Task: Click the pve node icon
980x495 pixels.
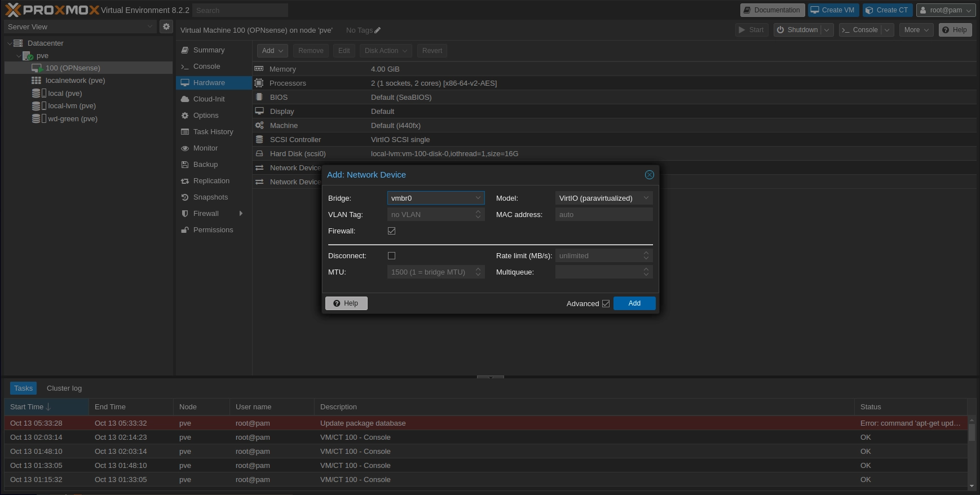Action: pos(28,56)
